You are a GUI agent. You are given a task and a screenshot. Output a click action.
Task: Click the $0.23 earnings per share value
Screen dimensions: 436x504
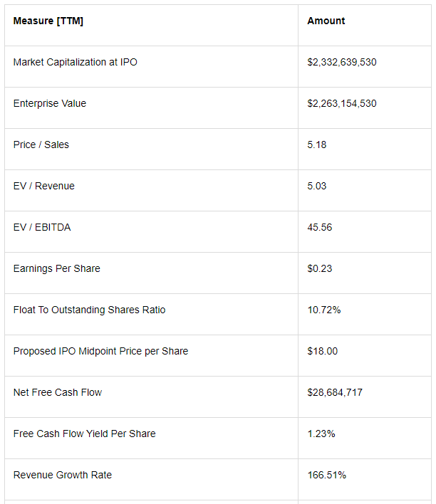(x=319, y=268)
